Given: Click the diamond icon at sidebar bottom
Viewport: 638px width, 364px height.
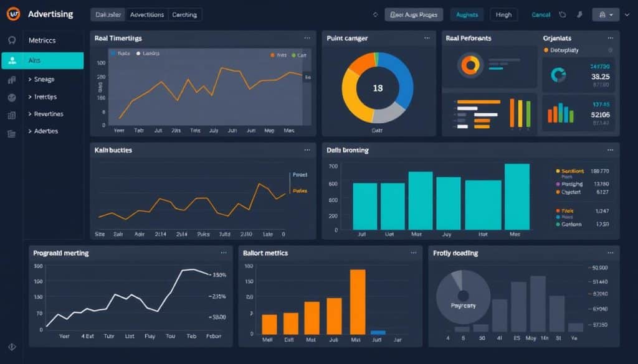Looking at the screenshot, I should click(x=12, y=347).
